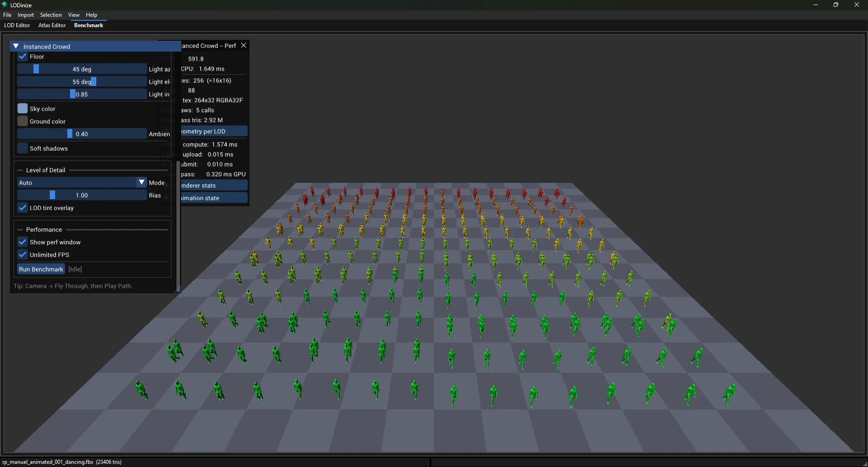
Task: Click the 'compute: 1.574 ms' value
Action: (210, 144)
